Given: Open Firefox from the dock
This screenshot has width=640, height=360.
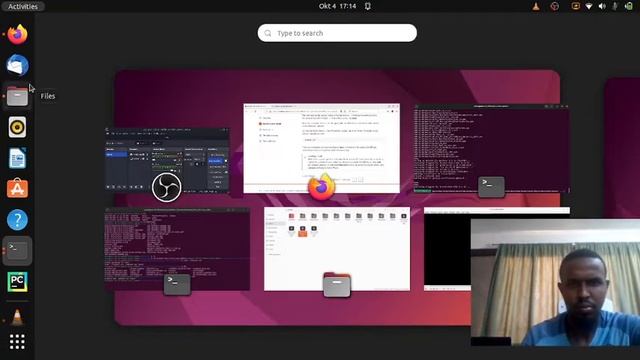Looking at the screenshot, I should coord(17,34).
